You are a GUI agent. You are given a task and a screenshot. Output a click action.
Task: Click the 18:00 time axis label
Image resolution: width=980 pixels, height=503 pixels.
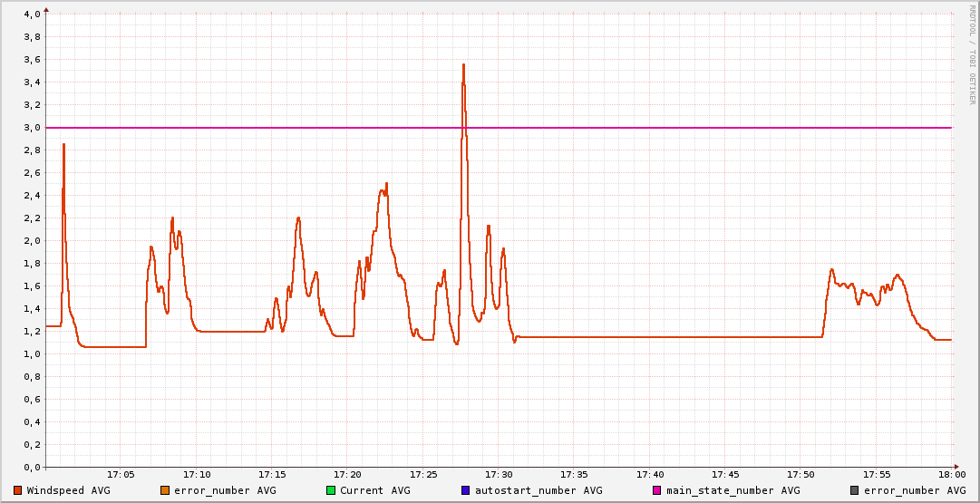coord(951,475)
